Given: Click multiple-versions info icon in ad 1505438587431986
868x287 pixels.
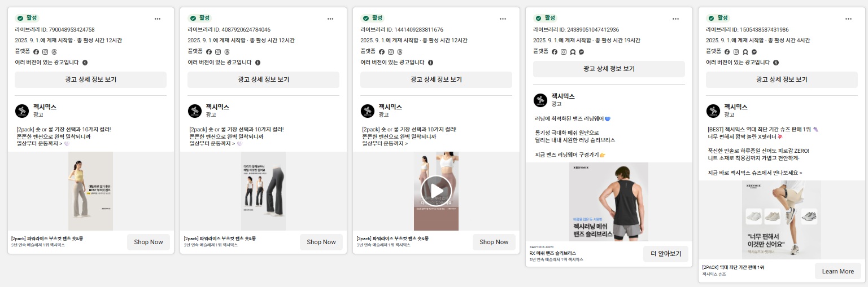Looking at the screenshot, I should (x=776, y=63).
